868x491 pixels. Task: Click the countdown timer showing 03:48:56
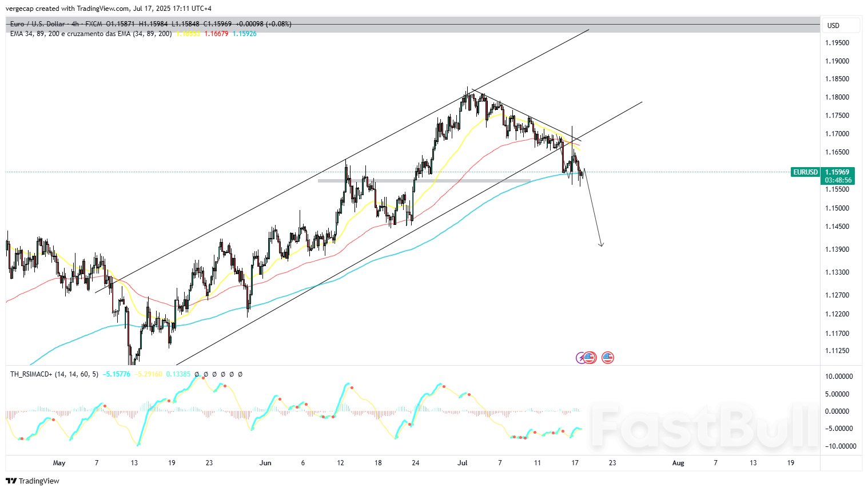pos(838,179)
